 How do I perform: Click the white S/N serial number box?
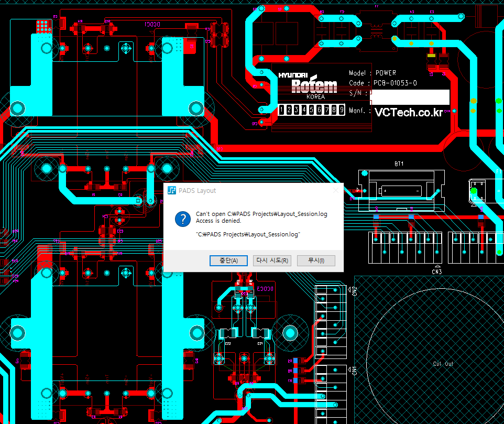click(x=410, y=97)
